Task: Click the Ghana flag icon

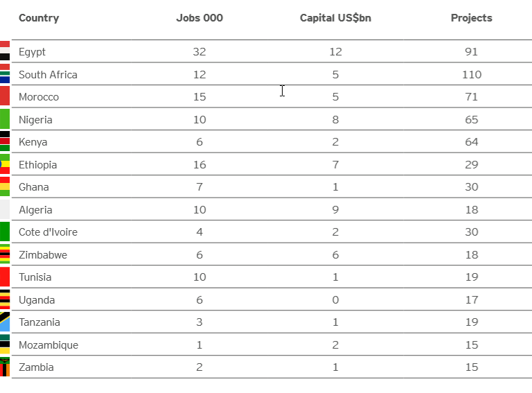Action: [4, 186]
